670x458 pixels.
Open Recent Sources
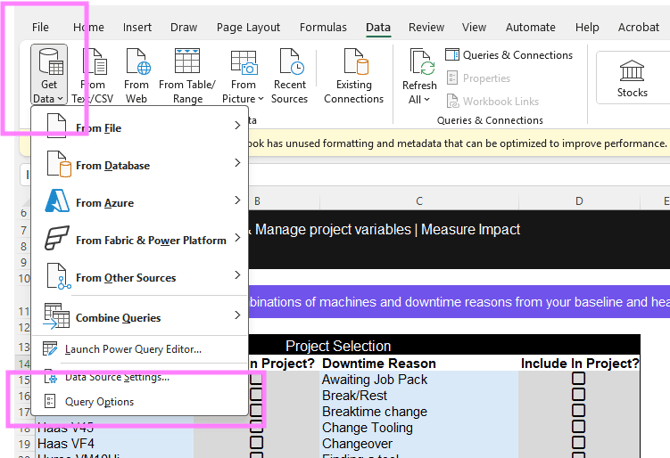(289, 64)
